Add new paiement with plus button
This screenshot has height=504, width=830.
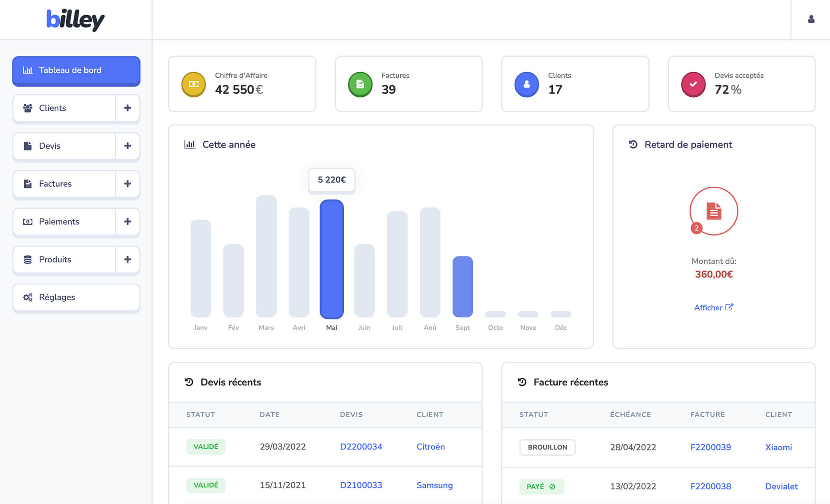point(128,221)
